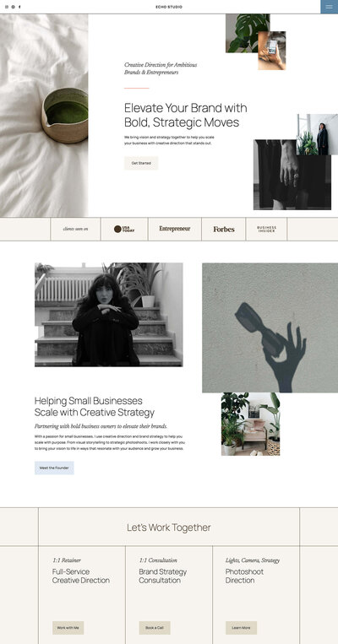The height and width of the screenshot is (644, 338).
Task: Open the hand holding phone photo
Action: pyautogui.click(x=272, y=51)
